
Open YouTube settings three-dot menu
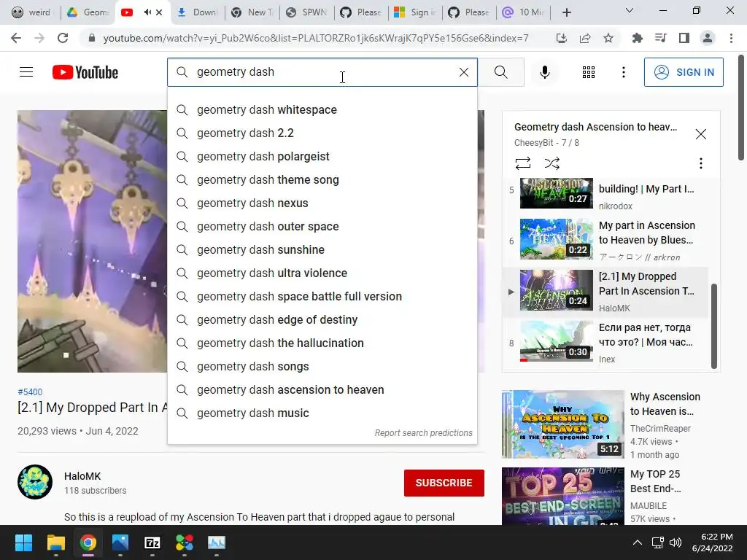[623, 72]
